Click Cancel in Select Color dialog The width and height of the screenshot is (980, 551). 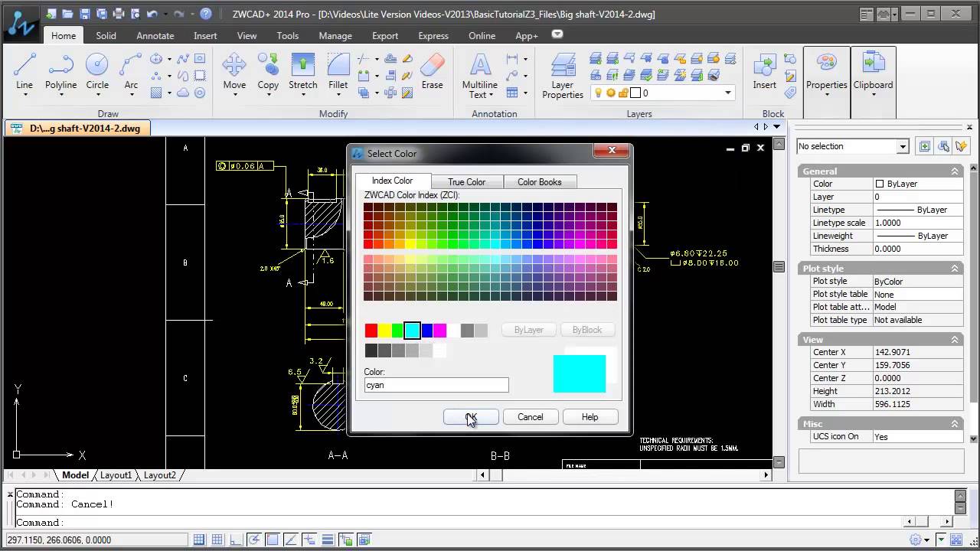[x=530, y=417]
